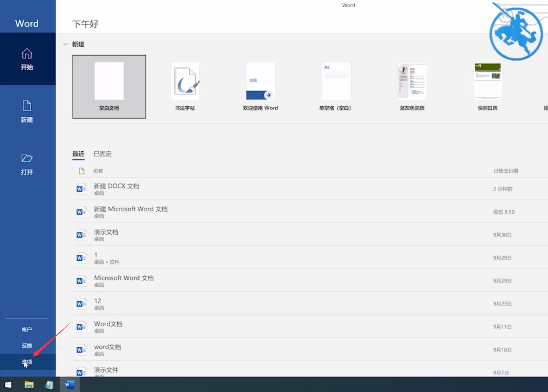Click the 9月30日 modified date
This screenshot has width=548, height=392.
[502, 235]
